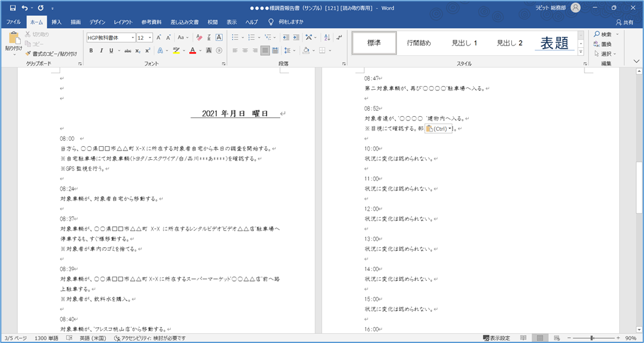The image size is (644, 343).
Task: Expand the Styles gallery list
Action: pos(581,52)
